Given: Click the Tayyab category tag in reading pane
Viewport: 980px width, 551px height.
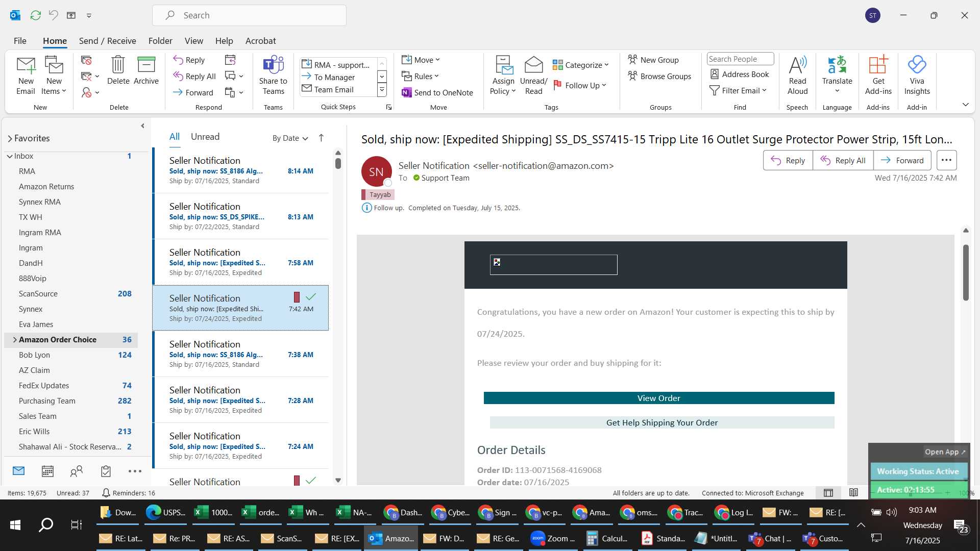Looking at the screenshot, I should tap(378, 194).
